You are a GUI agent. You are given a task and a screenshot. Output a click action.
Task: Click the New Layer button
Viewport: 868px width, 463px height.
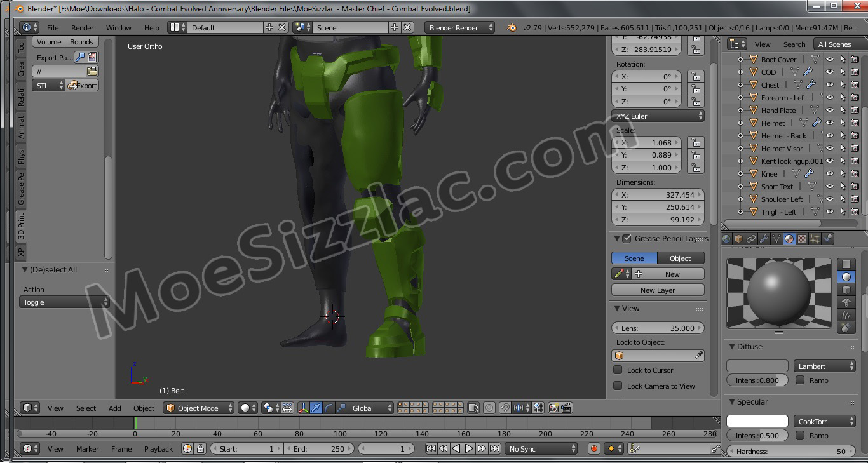click(x=658, y=290)
